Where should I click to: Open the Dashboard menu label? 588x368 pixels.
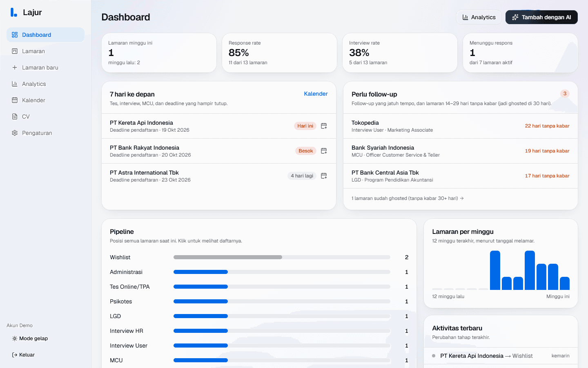pos(36,35)
